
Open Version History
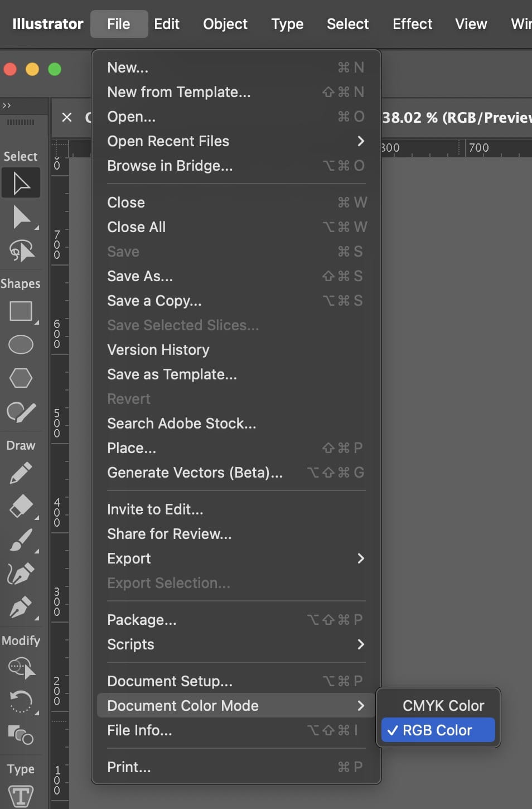pos(236,350)
